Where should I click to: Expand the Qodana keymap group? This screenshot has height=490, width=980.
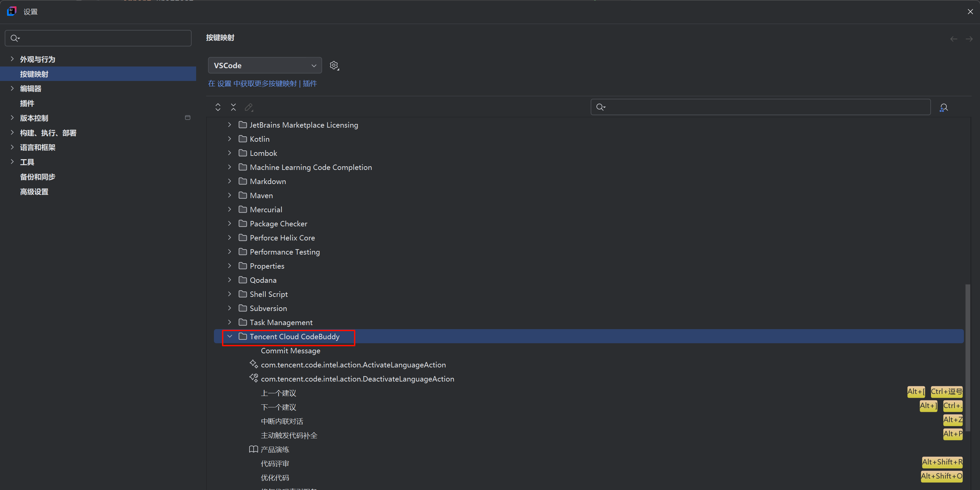coord(229,280)
